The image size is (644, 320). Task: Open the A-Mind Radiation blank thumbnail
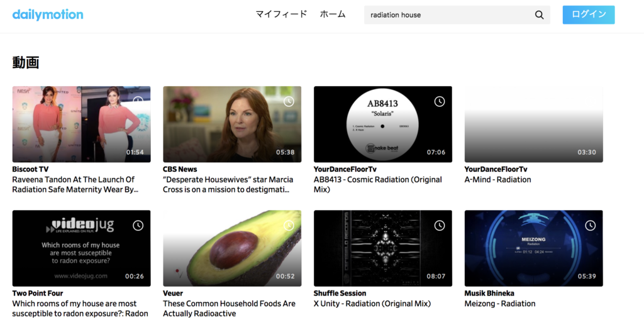[x=533, y=124]
